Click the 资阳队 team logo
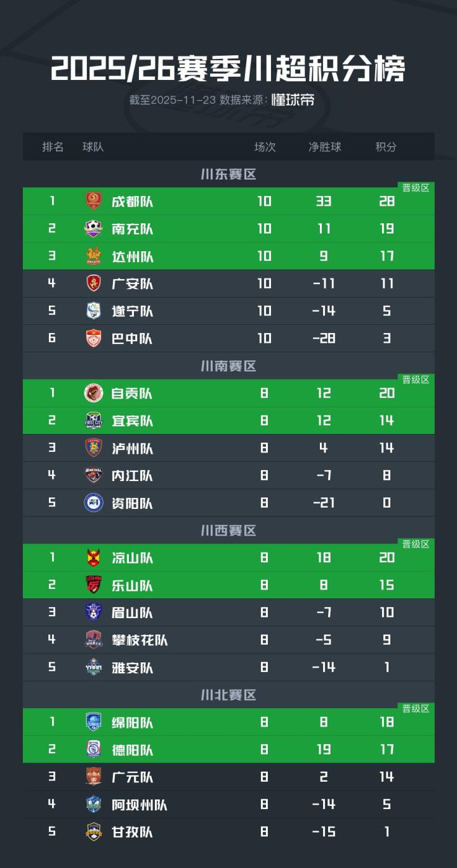Screen dimensions: 457x868 click(x=94, y=503)
